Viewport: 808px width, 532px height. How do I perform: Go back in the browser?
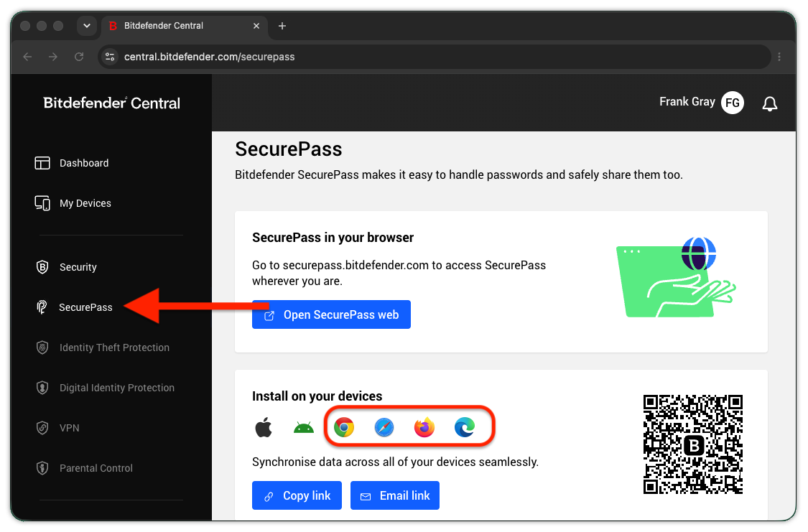click(27, 57)
